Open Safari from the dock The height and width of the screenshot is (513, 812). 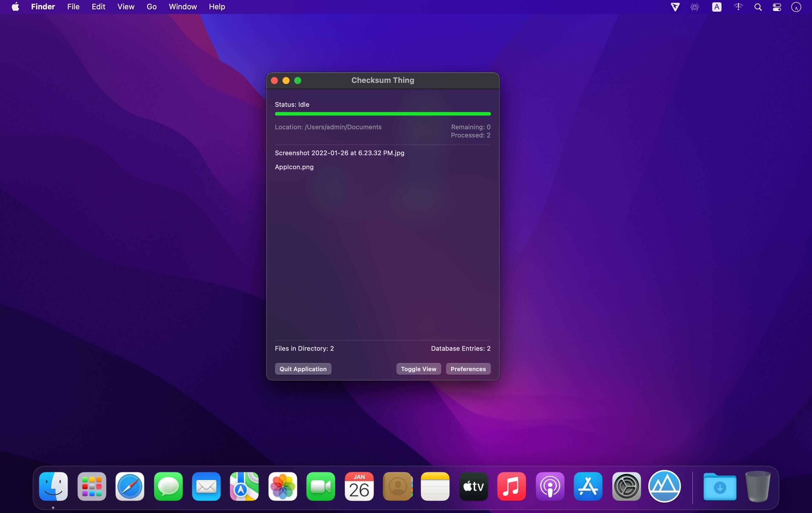pos(130,486)
